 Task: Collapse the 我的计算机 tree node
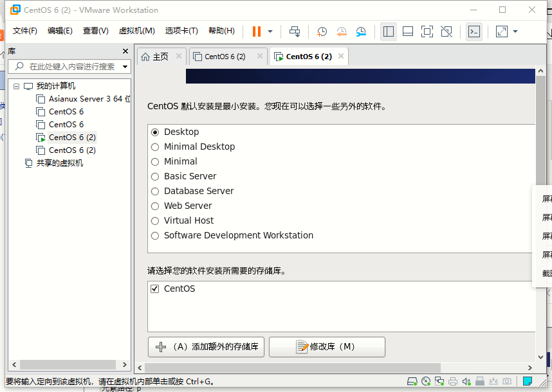tap(16, 85)
